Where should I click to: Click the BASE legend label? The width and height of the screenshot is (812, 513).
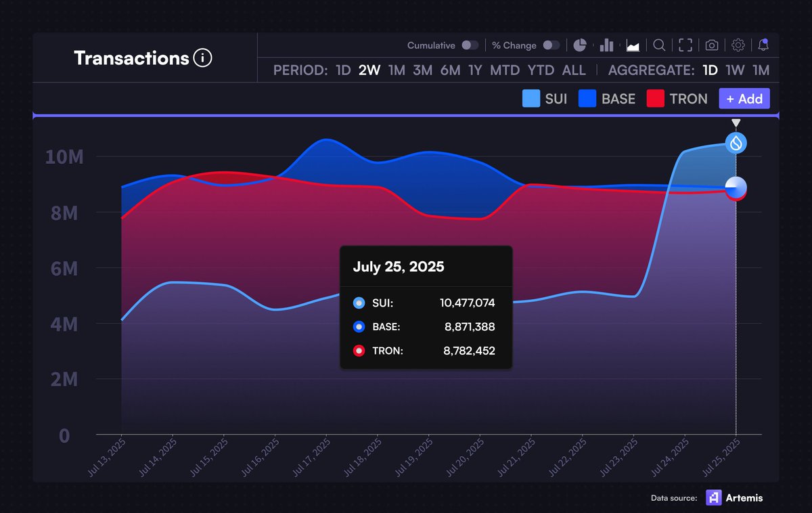(x=618, y=99)
